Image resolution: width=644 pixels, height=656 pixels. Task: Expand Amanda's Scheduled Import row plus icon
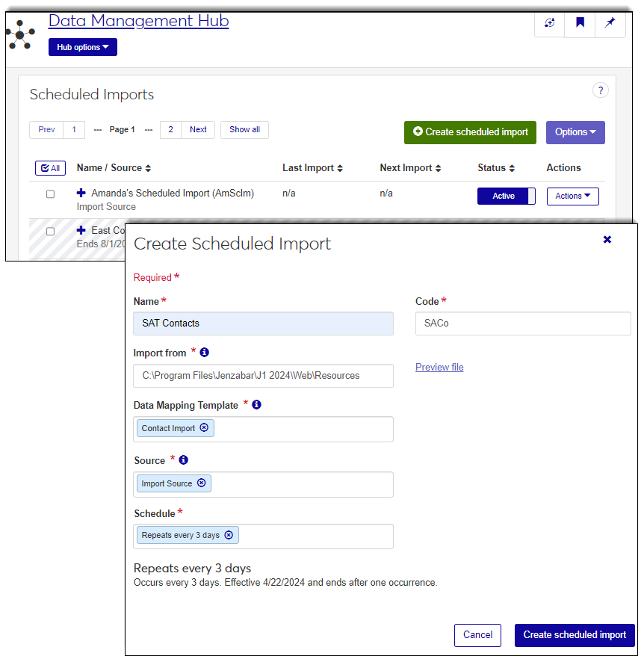(81, 193)
